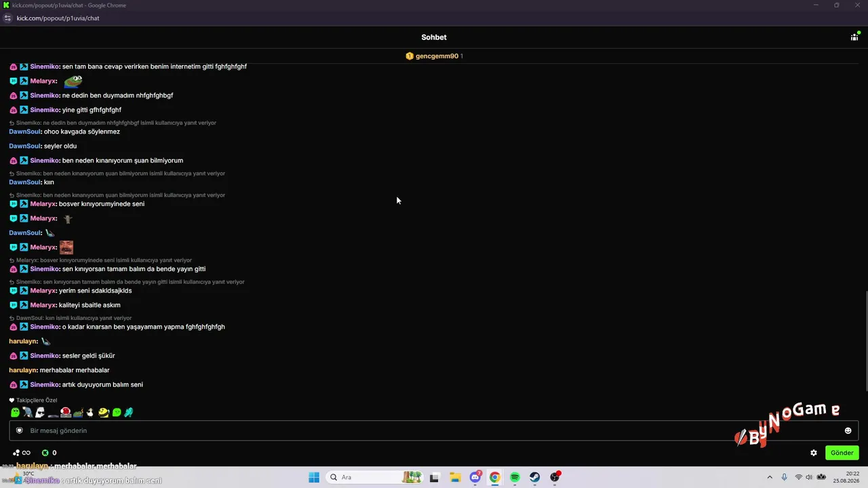
Task: Click the kick.com/popout/p1uvia/chat address bar
Action: [x=58, y=18]
